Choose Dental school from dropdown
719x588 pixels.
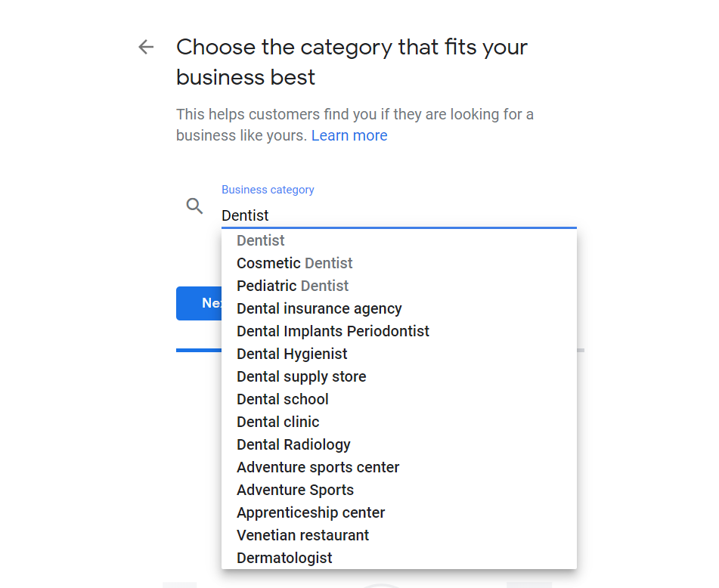(399, 399)
